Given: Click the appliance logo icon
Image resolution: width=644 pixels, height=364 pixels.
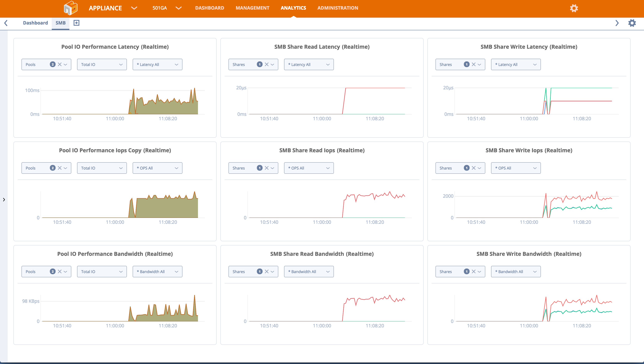Looking at the screenshot, I should (71, 8).
